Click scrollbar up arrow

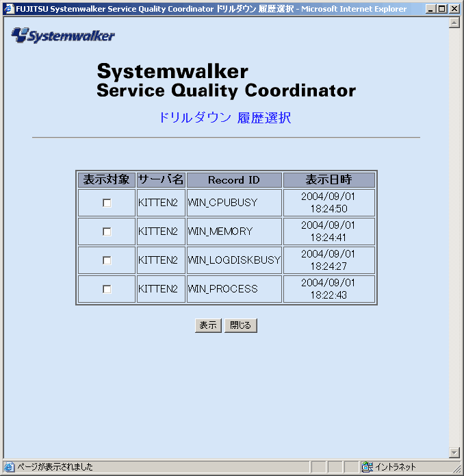tap(454, 23)
